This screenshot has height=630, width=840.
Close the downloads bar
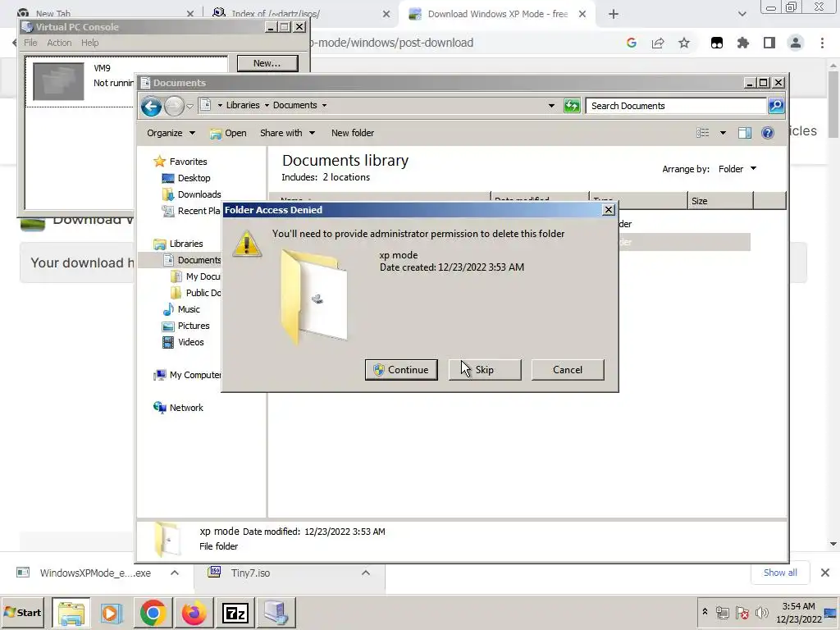(825, 573)
